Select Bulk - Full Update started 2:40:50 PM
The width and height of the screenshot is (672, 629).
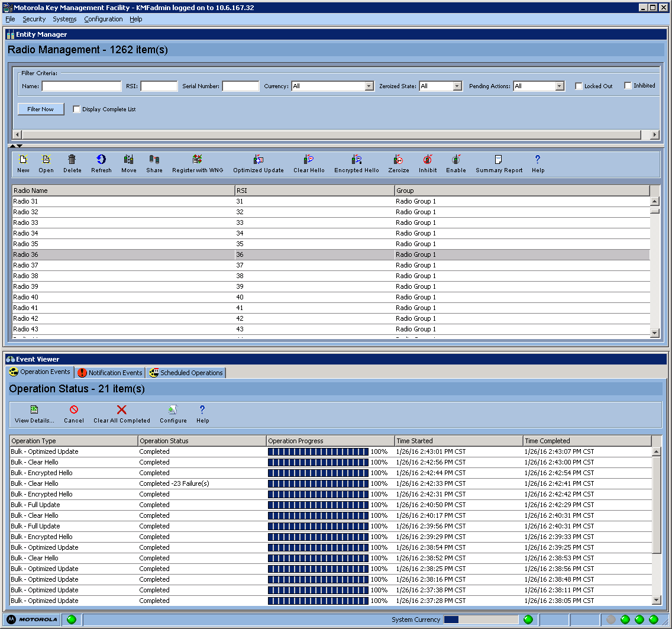click(331, 505)
